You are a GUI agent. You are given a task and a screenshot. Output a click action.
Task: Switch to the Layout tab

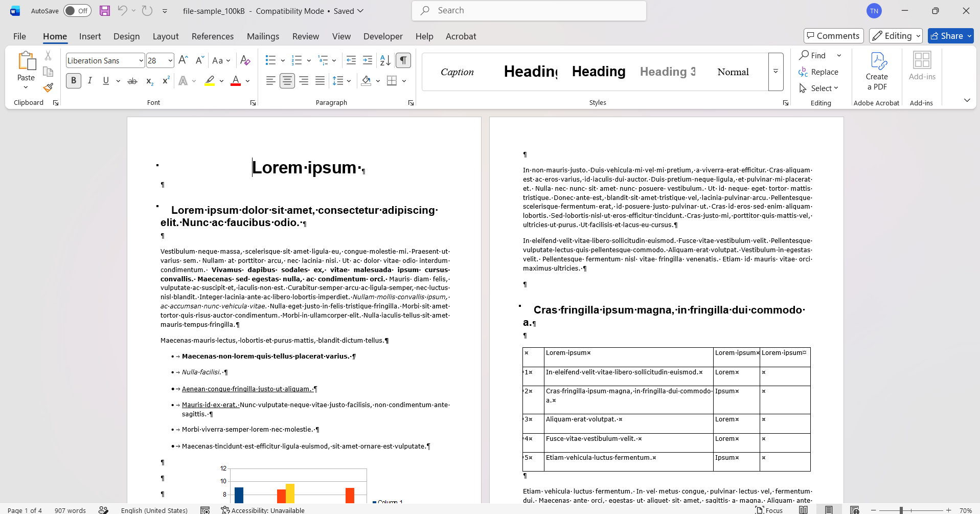click(166, 36)
